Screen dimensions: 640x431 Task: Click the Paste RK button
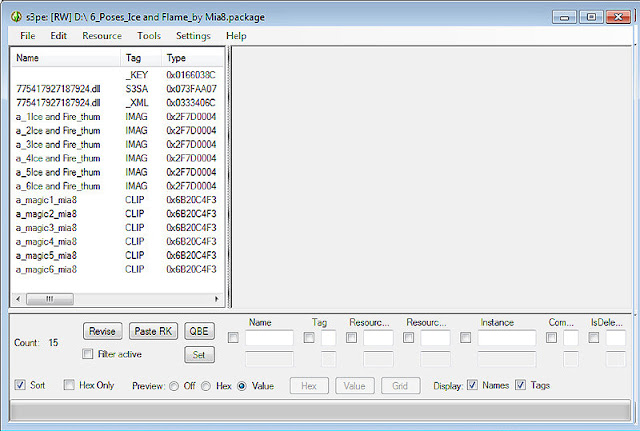click(x=153, y=331)
